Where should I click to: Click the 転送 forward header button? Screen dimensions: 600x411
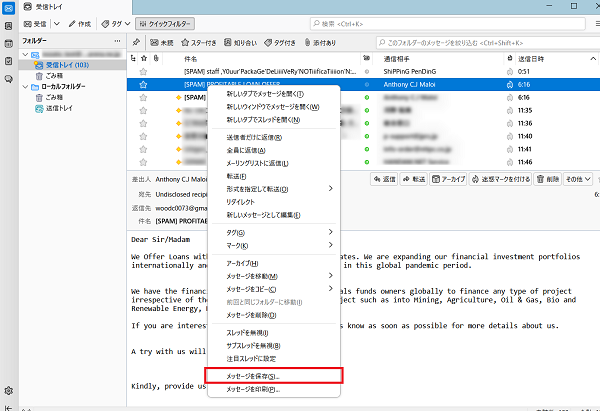[x=414, y=179]
